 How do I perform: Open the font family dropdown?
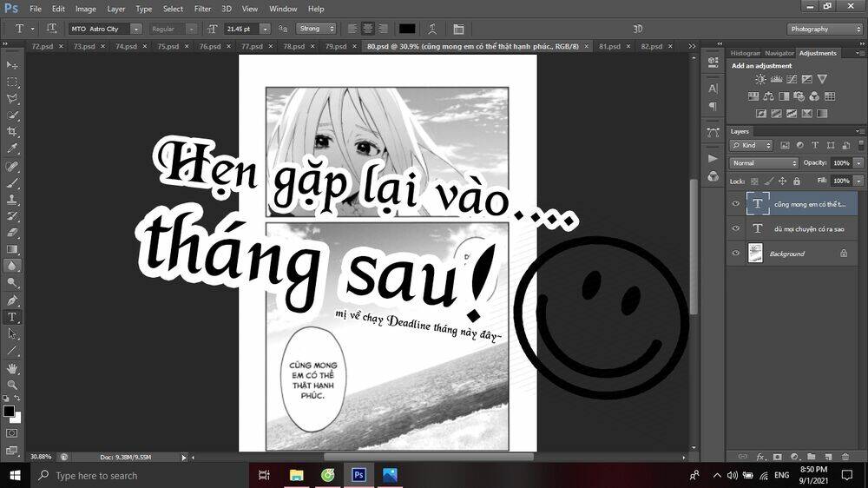coord(135,29)
